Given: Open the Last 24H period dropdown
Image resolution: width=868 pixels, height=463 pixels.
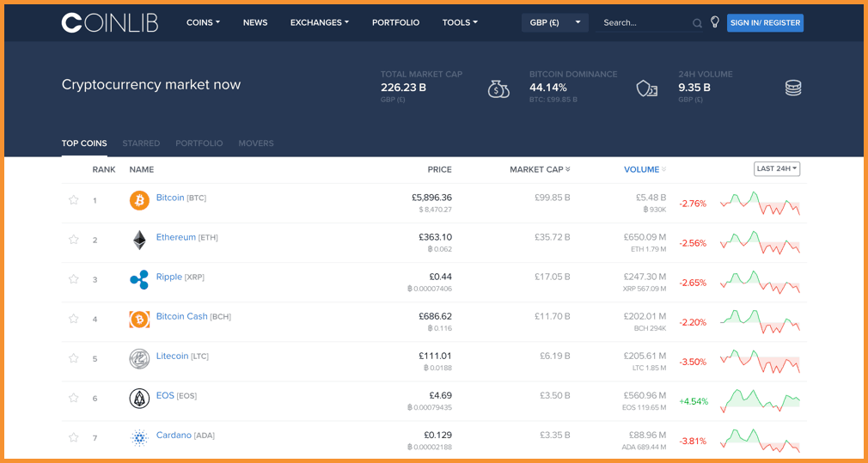Looking at the screenshot, I should (777, 168).
